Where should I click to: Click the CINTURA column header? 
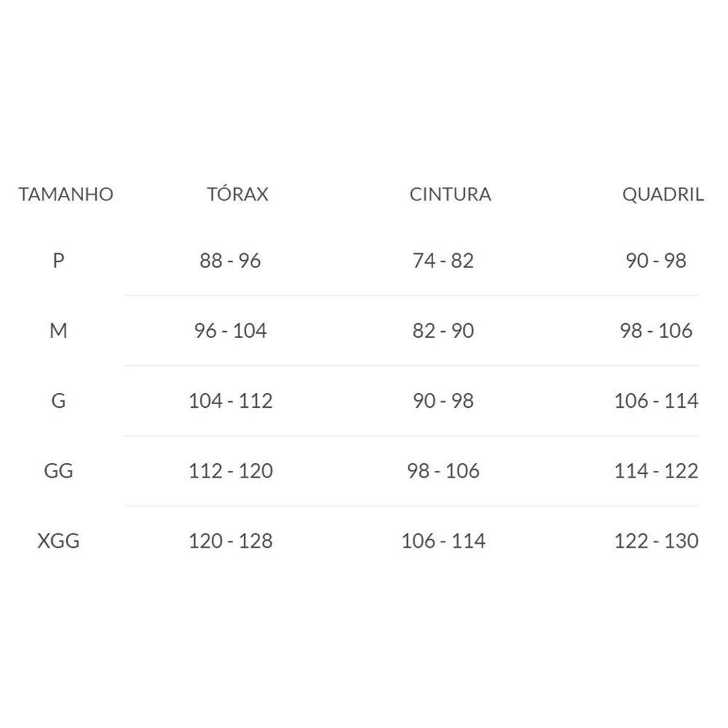point(450,194)
